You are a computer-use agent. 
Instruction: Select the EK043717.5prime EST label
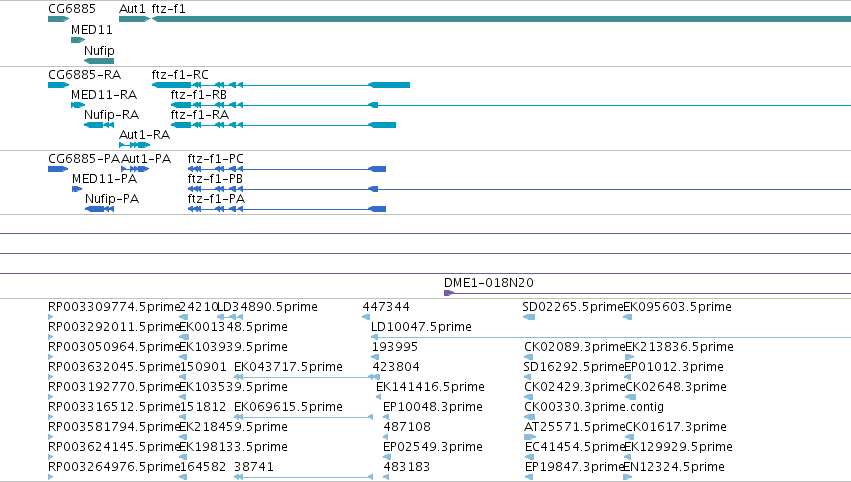(x=288, y=367)
